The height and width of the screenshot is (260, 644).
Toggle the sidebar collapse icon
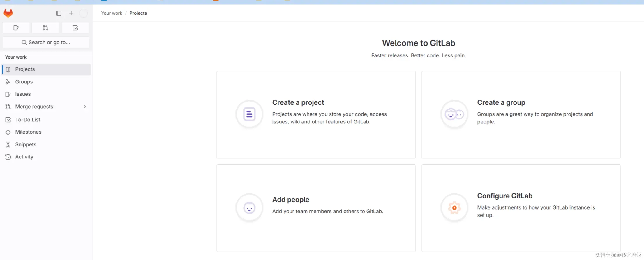(x=59, y=13)
